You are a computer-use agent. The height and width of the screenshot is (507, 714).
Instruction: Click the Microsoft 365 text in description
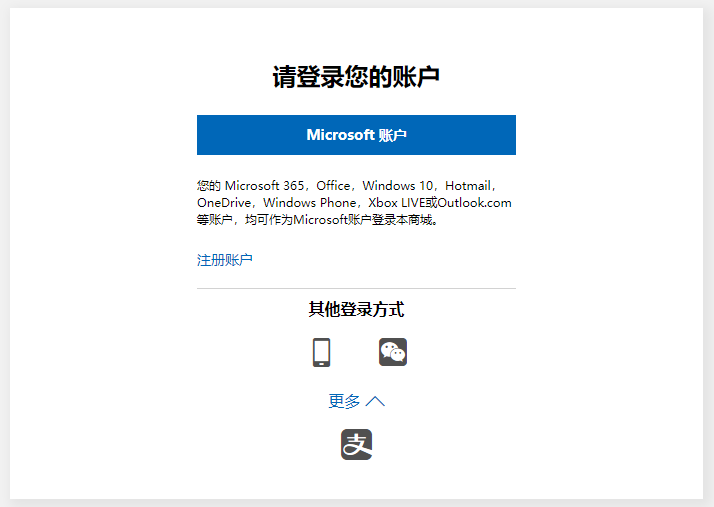click(267, 186)
